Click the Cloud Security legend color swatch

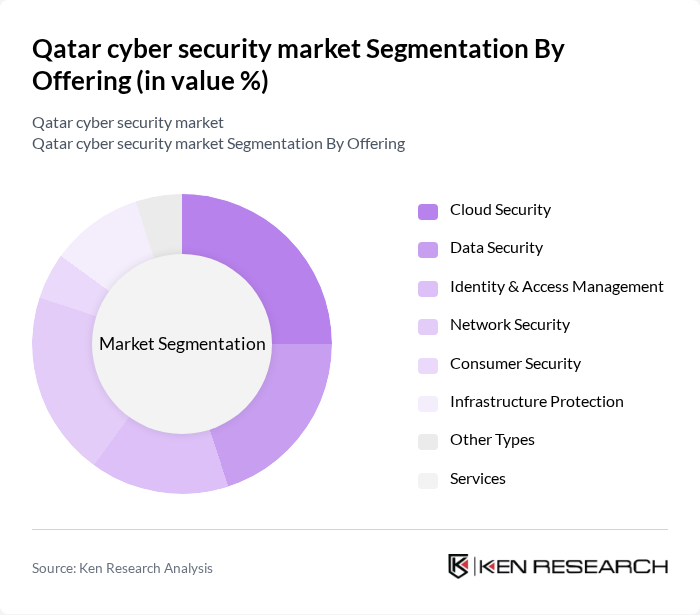[x=427, y=211]
